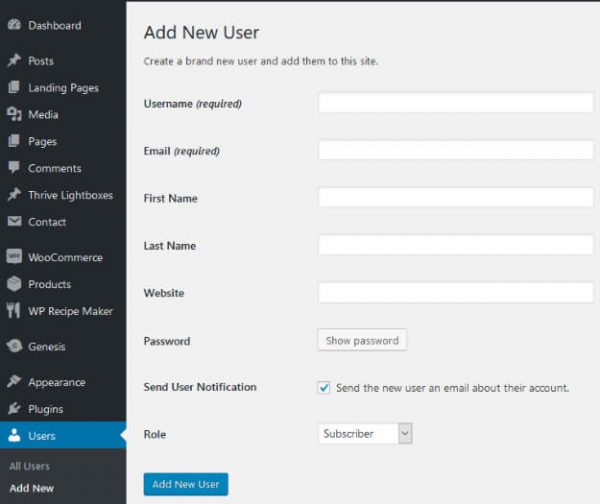
Task: Focus the Username input field
Action: [456, 102]
